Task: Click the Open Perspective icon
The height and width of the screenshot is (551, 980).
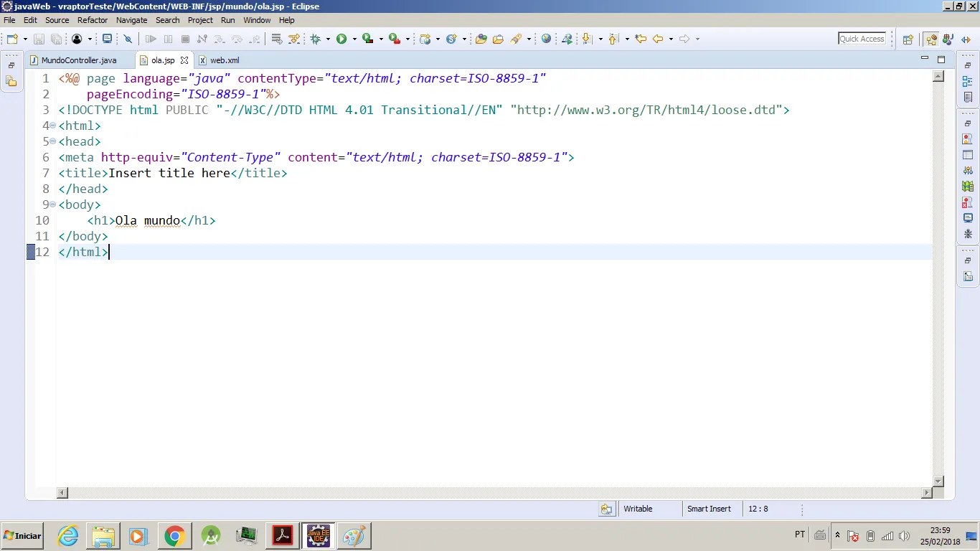Action: point(908,39)
